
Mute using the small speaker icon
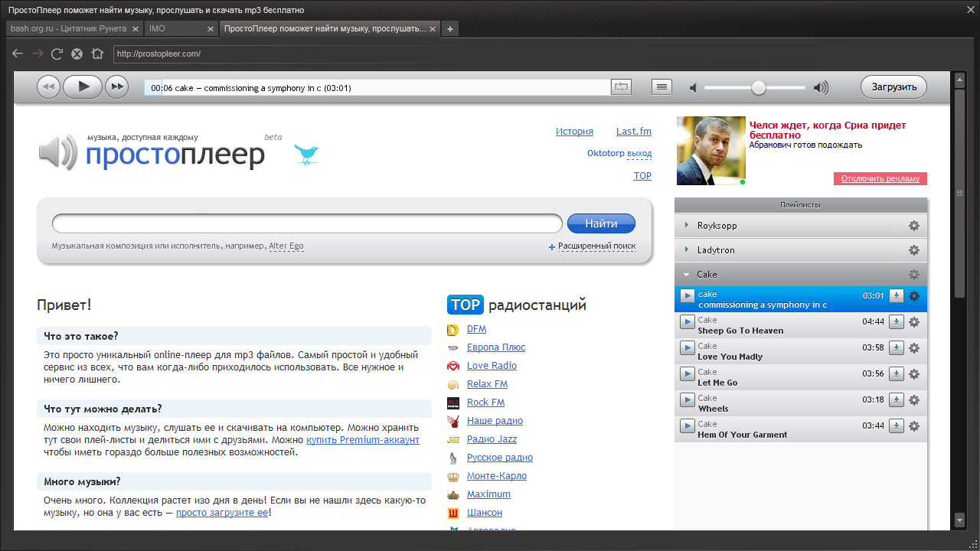click(693, 88)
